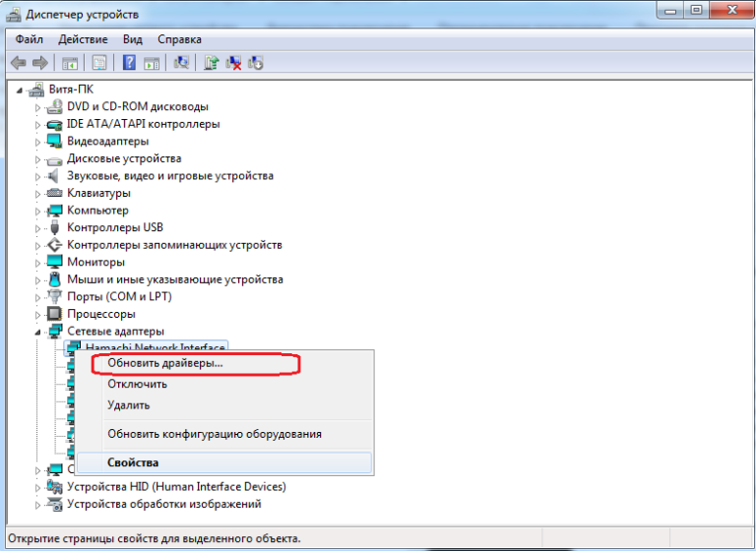Expand the Видеоадаптеры tree node
The image size is (756, 551).
(x=38, y=142)
